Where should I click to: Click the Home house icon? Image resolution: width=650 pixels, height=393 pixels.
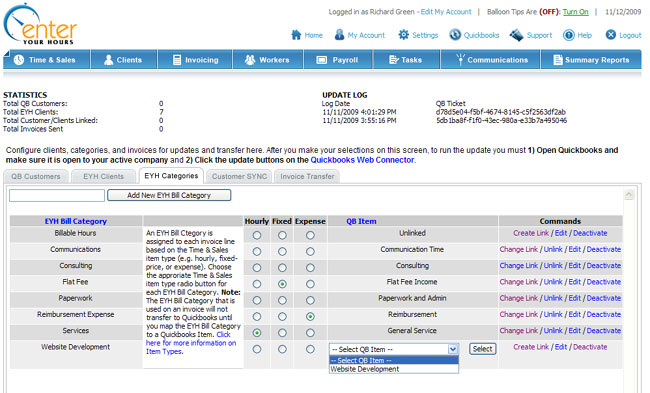pos(296,35)
